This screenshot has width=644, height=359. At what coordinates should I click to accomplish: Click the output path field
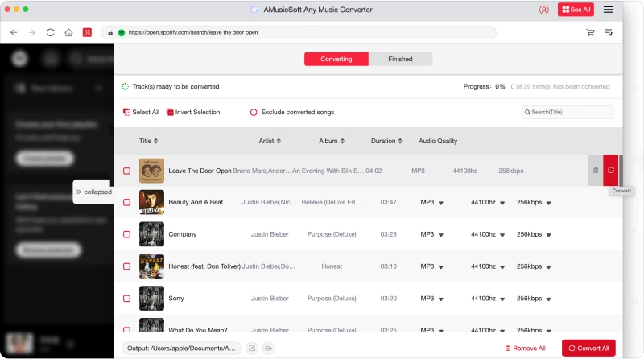click(182, 349)
